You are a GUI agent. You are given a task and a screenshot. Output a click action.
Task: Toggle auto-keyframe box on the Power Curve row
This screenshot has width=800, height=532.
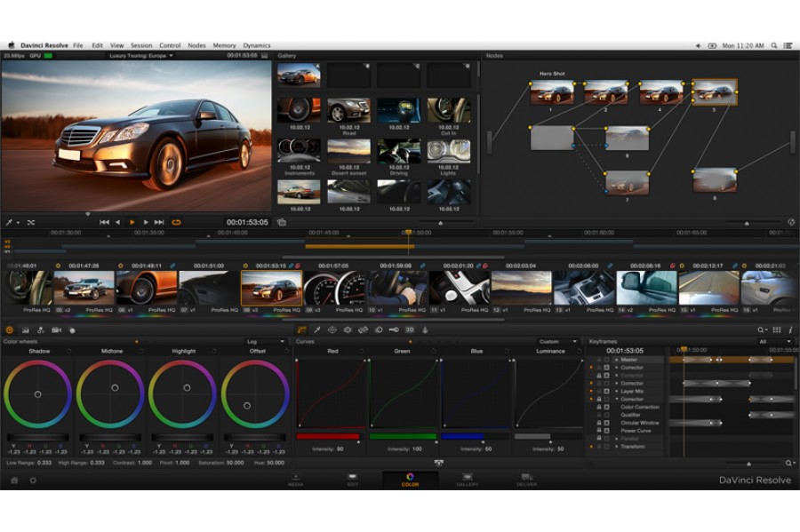click(606, 431)
